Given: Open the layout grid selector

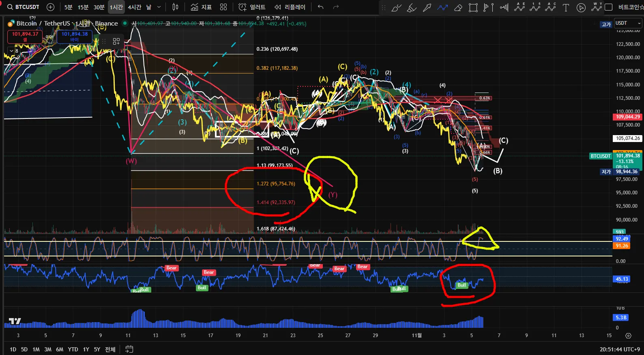Looking at the screenshot, I should [223, 7].
